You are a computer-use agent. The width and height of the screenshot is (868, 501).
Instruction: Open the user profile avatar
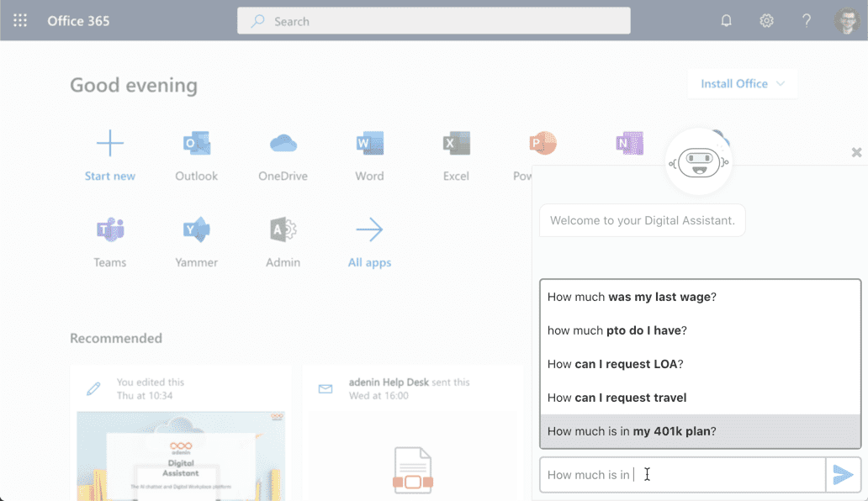coord(847,21)
